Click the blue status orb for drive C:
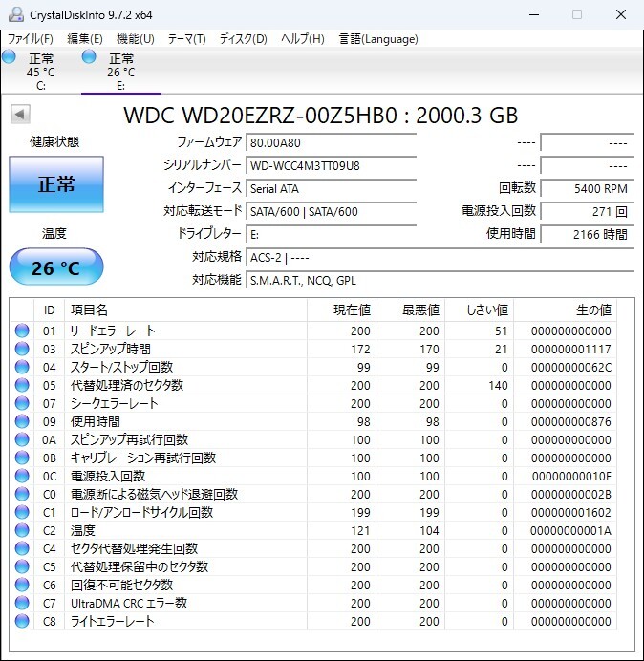644x661 pixels. click(9, 56)
